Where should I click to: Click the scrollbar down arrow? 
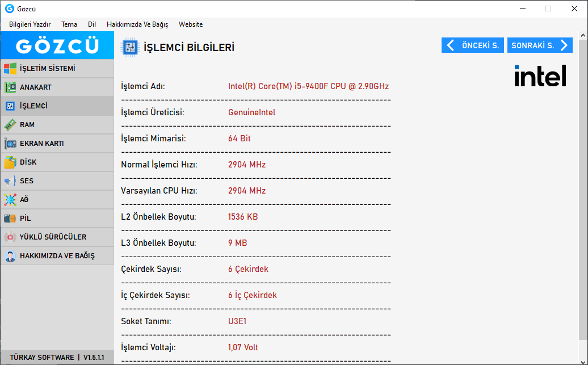pyautogui.click(x=583, y=361)
